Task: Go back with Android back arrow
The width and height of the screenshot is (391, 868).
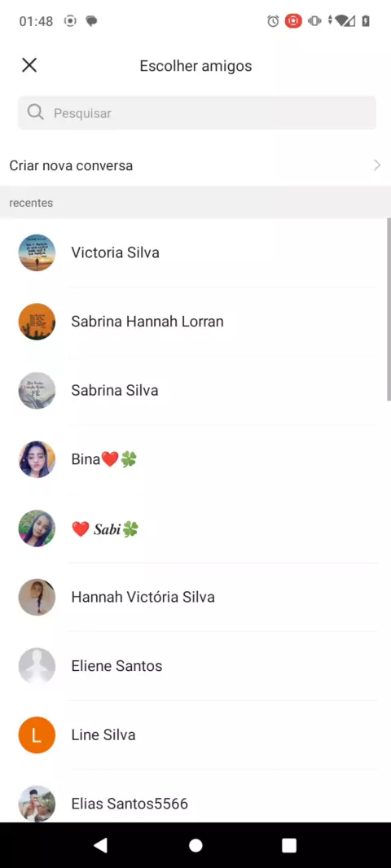Action: coord(100,844)
